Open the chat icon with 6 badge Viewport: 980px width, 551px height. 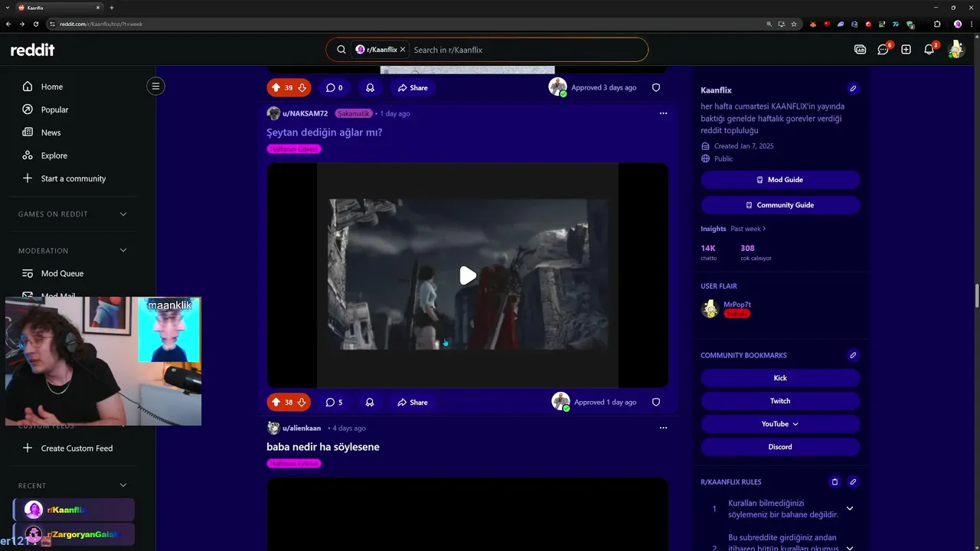[x=883, y=50]
